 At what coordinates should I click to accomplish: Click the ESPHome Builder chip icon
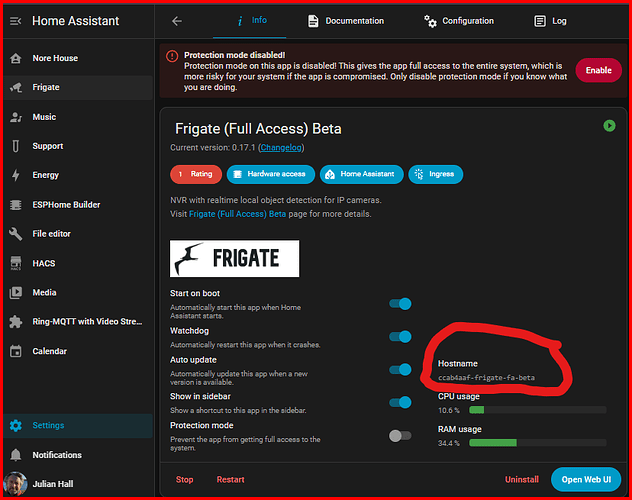16,205
